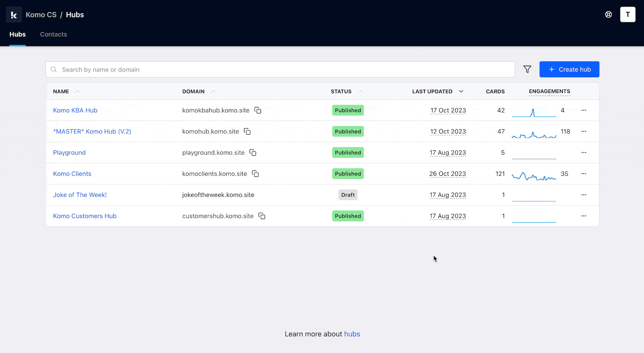This screenshot has height=353, width=644.
Task: Open more options for Komo Clients row
Action: coord(583,174)
